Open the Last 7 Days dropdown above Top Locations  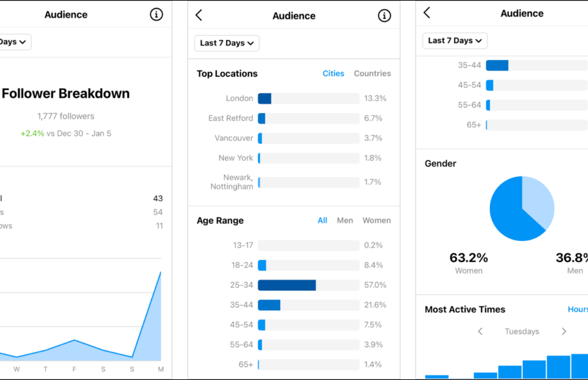227,43
